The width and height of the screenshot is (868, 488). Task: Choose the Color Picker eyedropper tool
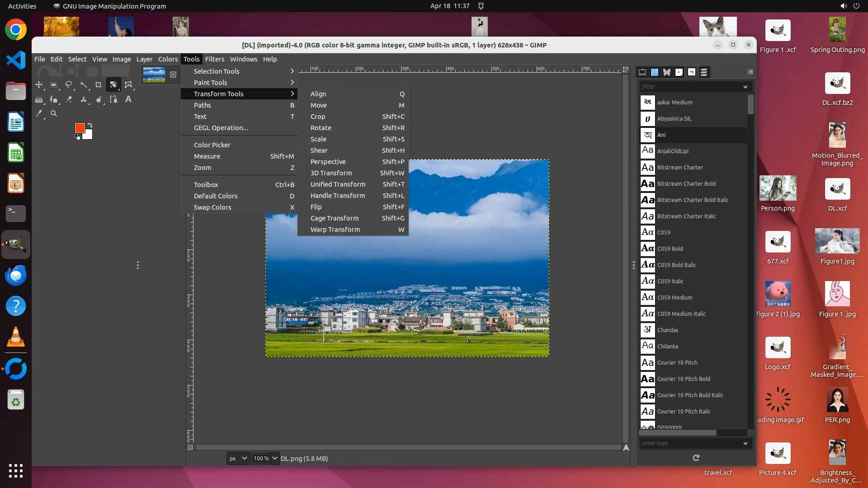coord(39,114)
